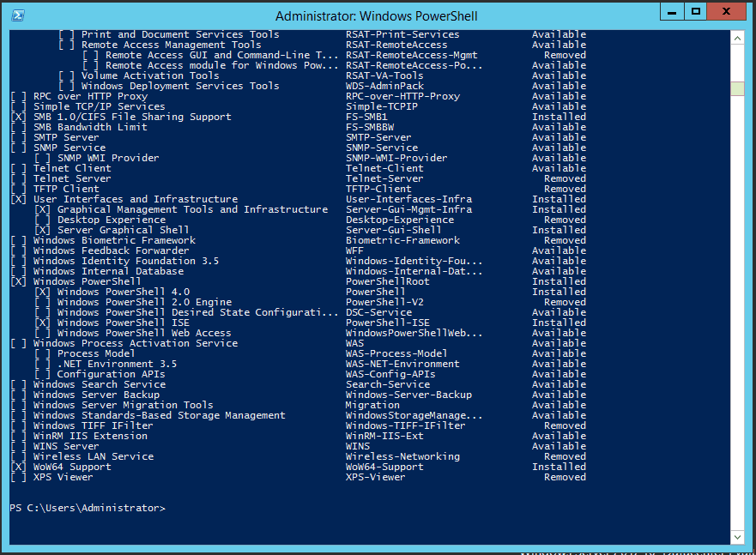Image resolution: width=756 pixels, height=555 pixels.
Task: Click 'Installed' state on FS-SMB1 row
Action: (x=559, y=117)
